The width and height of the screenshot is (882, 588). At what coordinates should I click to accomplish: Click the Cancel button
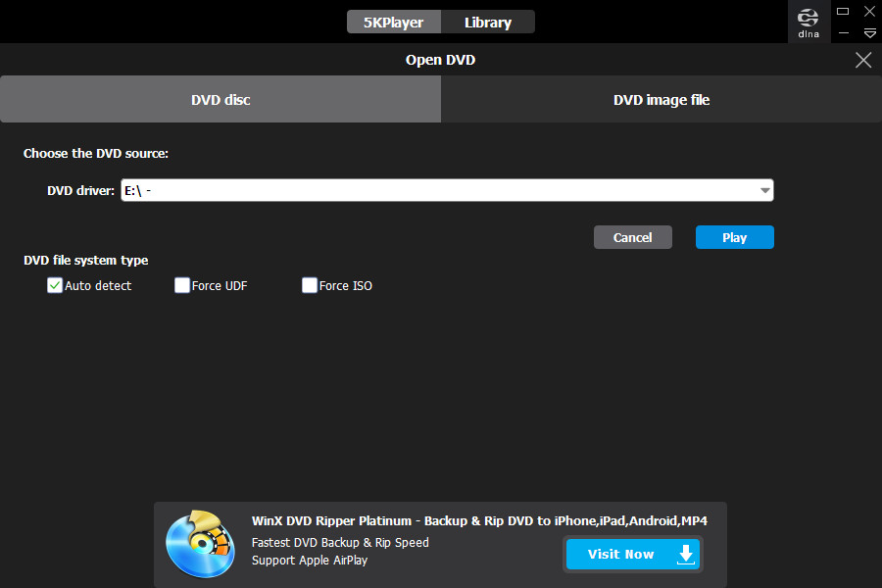pyautogui.click(x=632, y=237)
